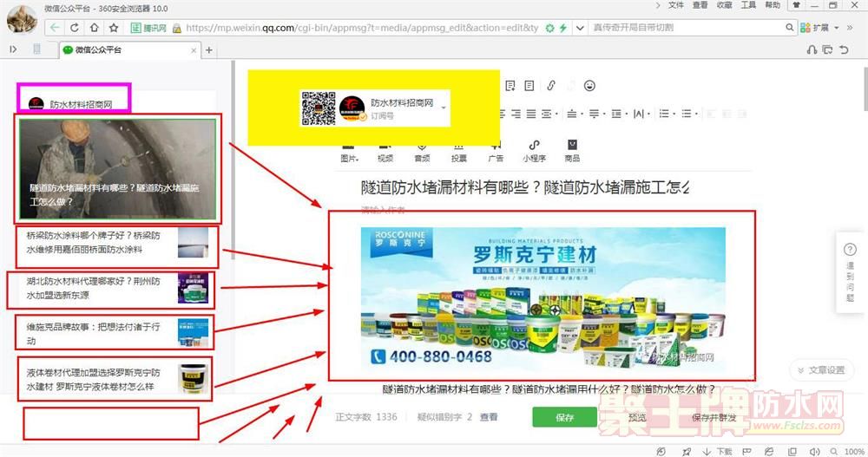The height and width of the screenshot is (457, 868).
Task: Click the emoji smiley icon in the editor toolbar
Action: 589,86
